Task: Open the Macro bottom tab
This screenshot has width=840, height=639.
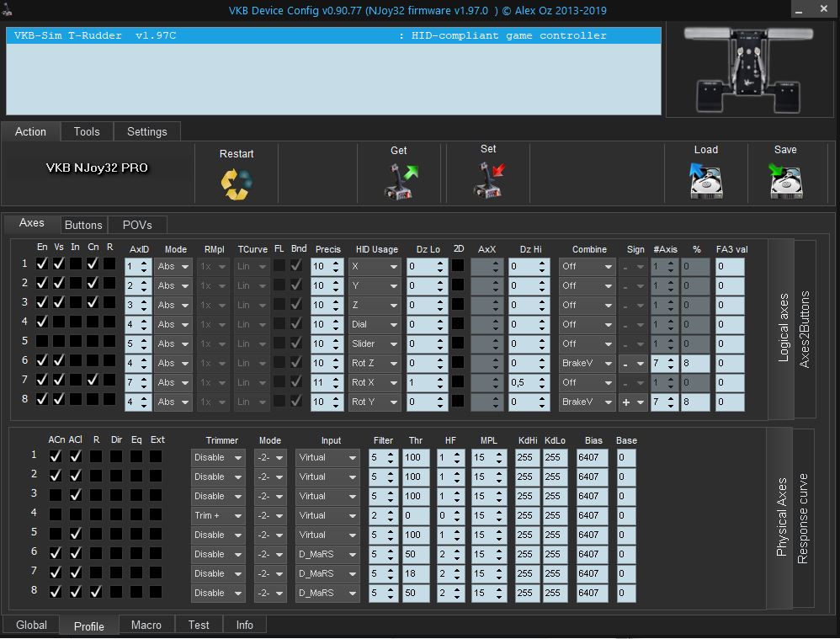Action: point(146,625)
